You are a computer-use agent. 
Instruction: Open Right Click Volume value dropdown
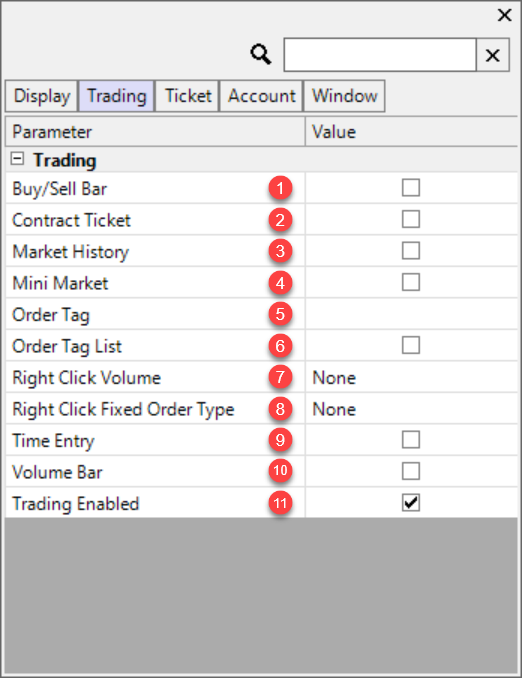[x=411, y=377]
